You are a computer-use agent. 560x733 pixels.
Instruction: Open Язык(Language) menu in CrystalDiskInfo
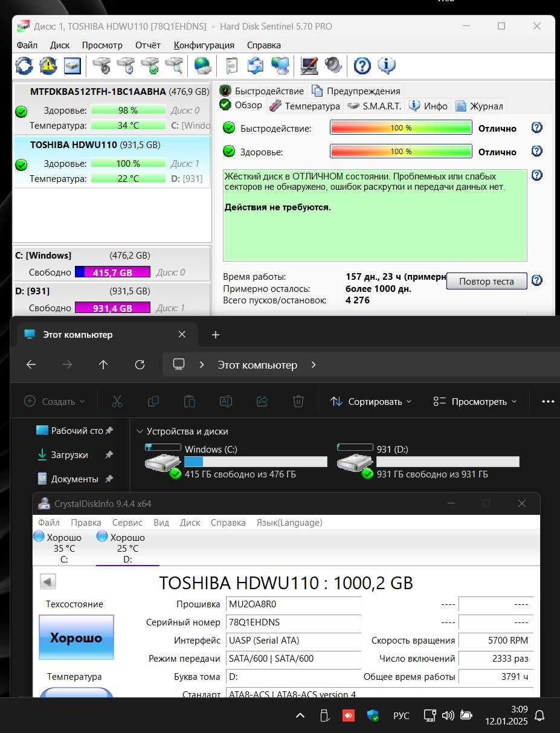(x=289, y=522)
